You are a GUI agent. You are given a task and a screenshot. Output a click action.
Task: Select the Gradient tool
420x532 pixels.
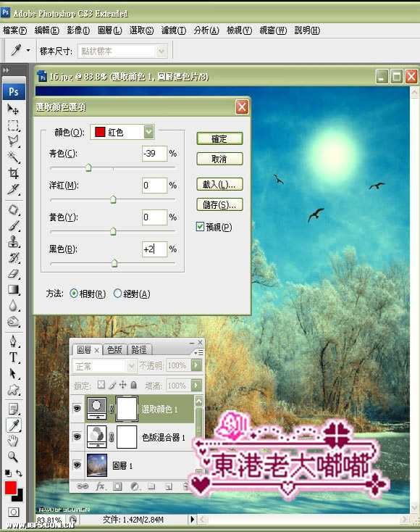tap(13, 289)
